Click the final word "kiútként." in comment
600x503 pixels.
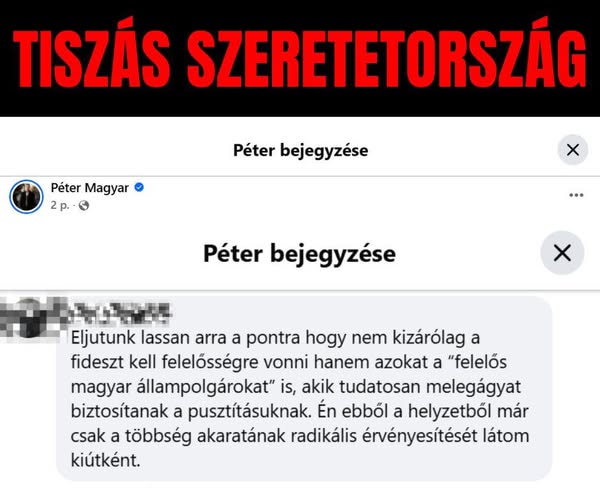(x=106, y=460)
